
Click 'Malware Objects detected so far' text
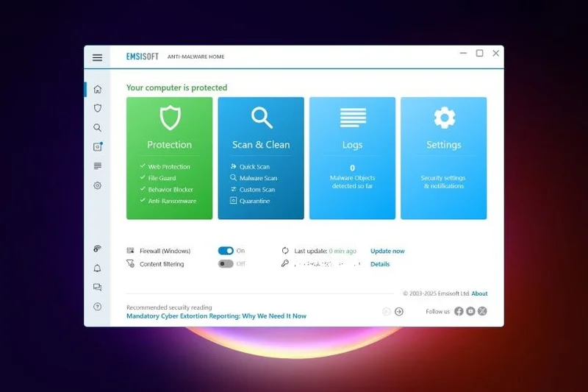coord(353,182)
